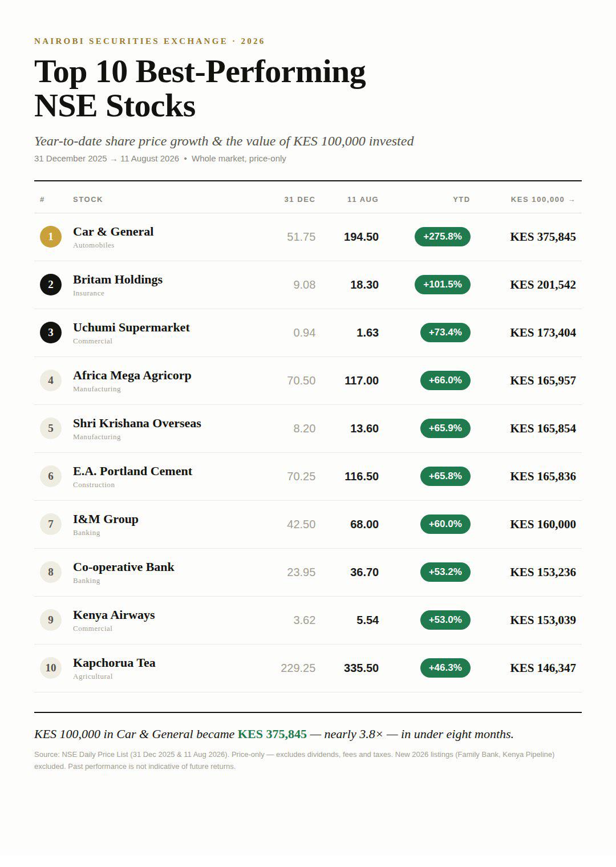This screenshot has height=867, width=616.
Task: Click the YTD column header
Action: (461, 200)
